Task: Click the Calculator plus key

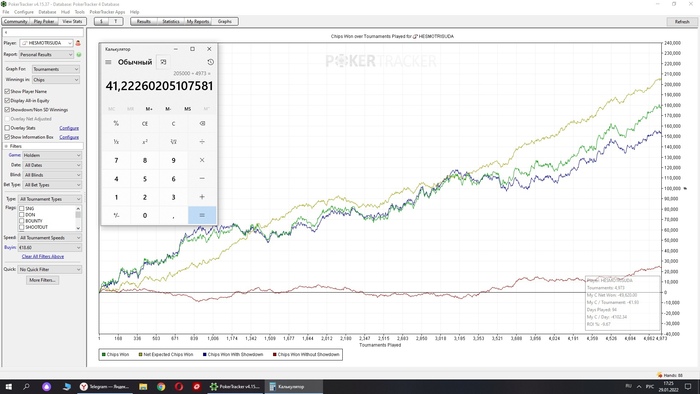Action: click(x=202, y=197)
